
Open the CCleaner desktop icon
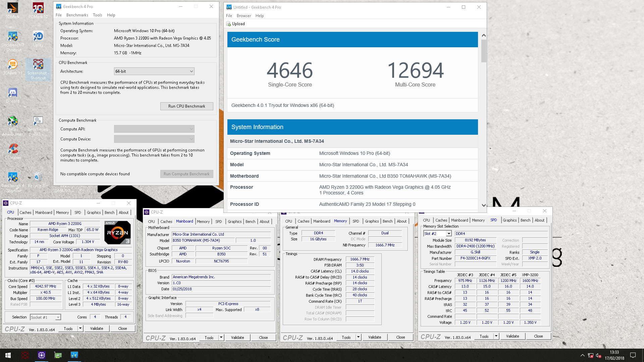pos(12,151)
